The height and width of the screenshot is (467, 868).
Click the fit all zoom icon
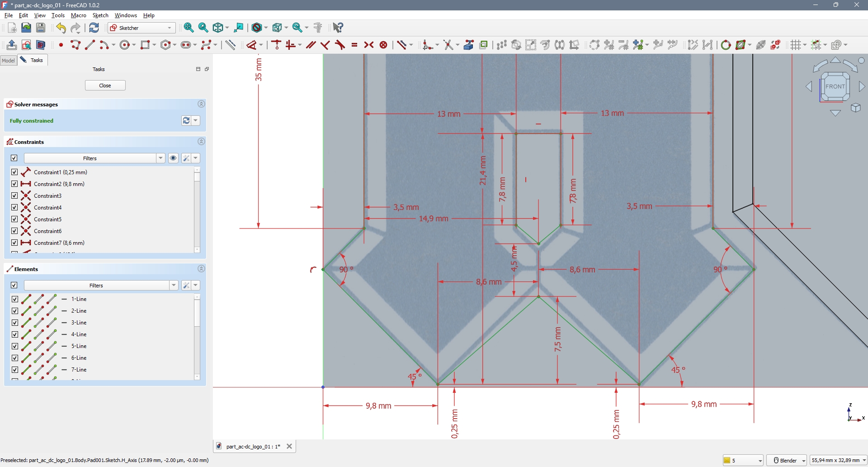pyautogui.click(x=189, y=28)
